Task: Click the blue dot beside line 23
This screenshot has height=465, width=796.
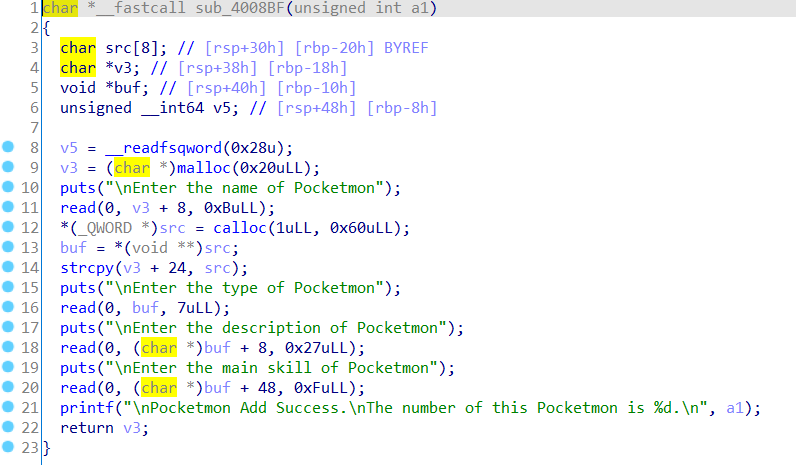Action: (x=8, y=447)
